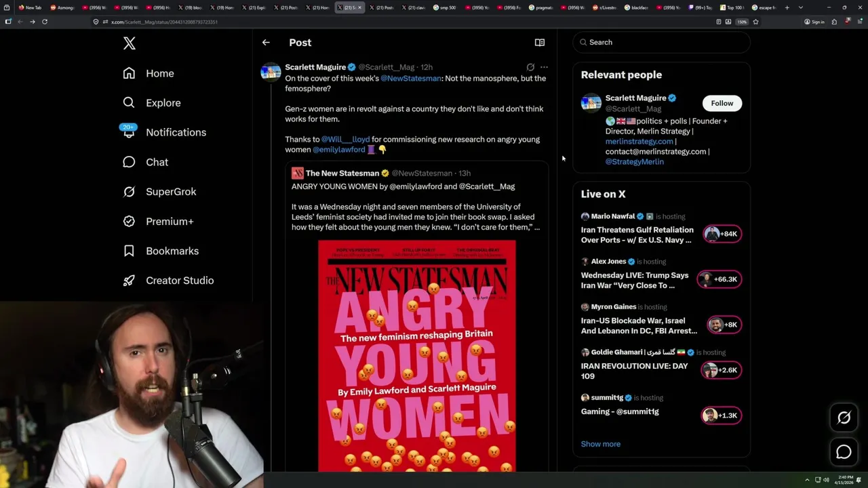Open the new tab plus button

pos(787,7)
